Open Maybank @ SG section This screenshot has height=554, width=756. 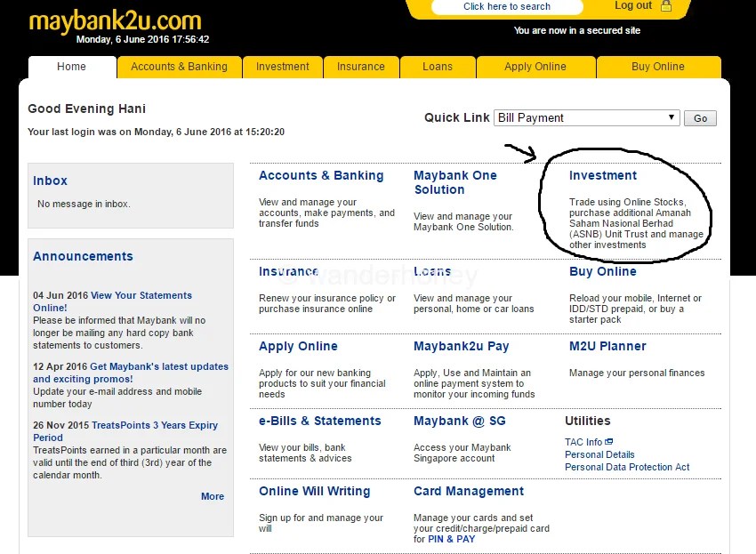click(460, 421)
